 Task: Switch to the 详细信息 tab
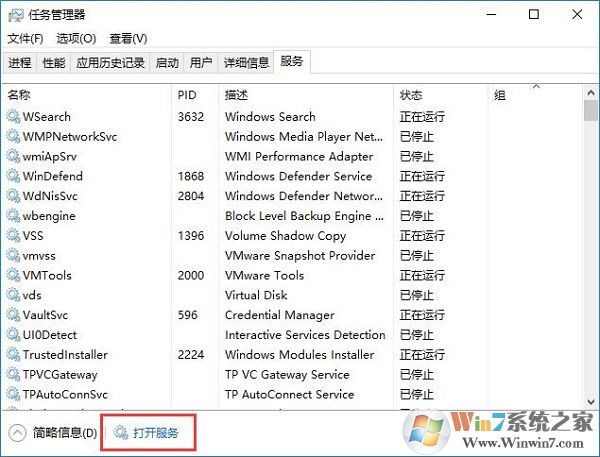coord(246,62)
